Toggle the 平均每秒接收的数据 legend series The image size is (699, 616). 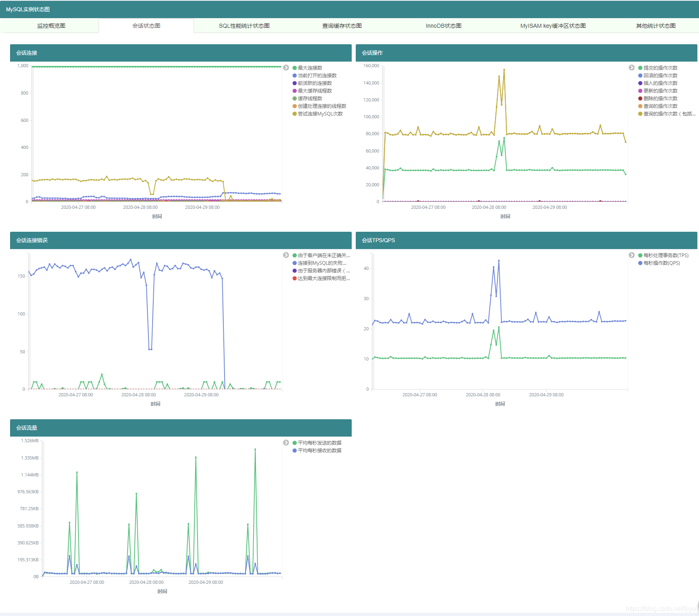click(x=317, y=451)
